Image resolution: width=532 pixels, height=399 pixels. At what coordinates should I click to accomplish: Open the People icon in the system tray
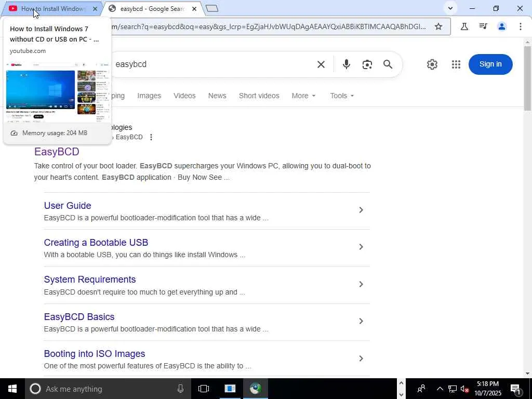click(421, 389)
